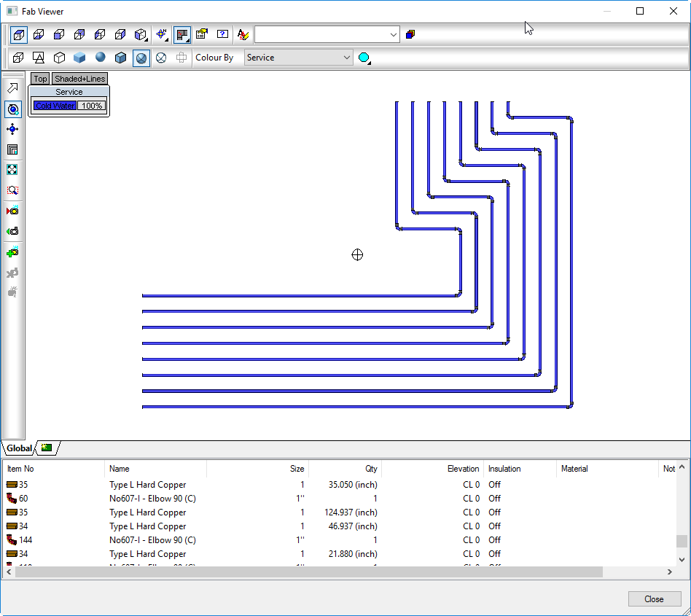Select the Elbow 90 item number 144 row
691x616 pixels.
152,540
